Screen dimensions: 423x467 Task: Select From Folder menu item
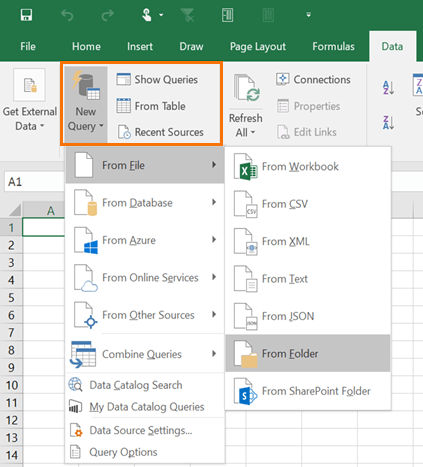308,353
